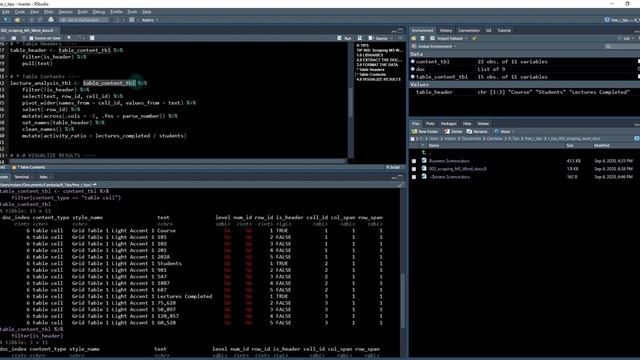Click the Name column header in Files pane
The width and height of the screenshot is (640, 360).
point(434,146)
